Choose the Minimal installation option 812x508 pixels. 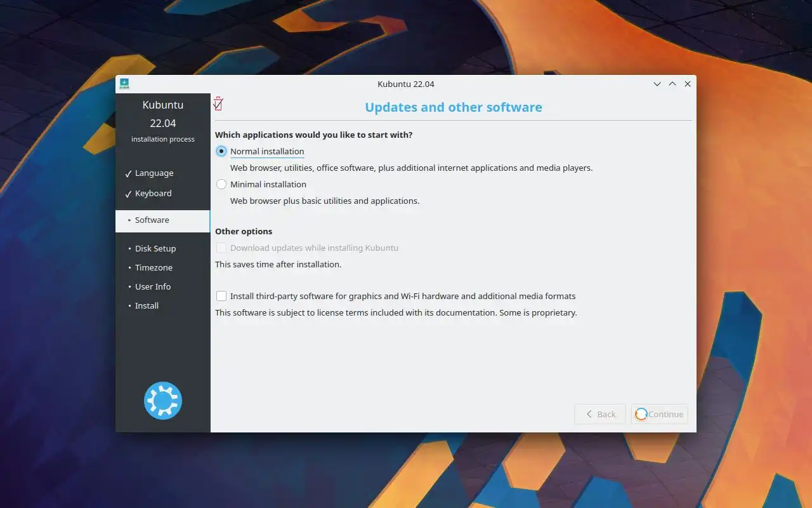pos(221,184)
